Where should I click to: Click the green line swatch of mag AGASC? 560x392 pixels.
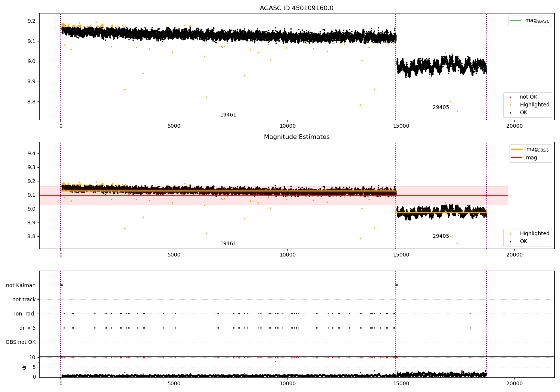pos(516,20)
